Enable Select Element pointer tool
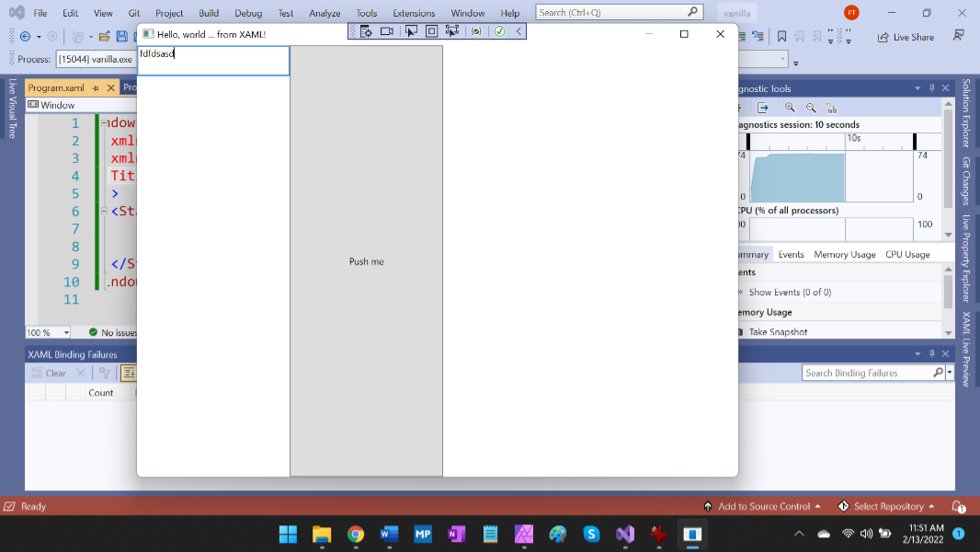The width and height of the screenshot is (980, 552). 411,31
